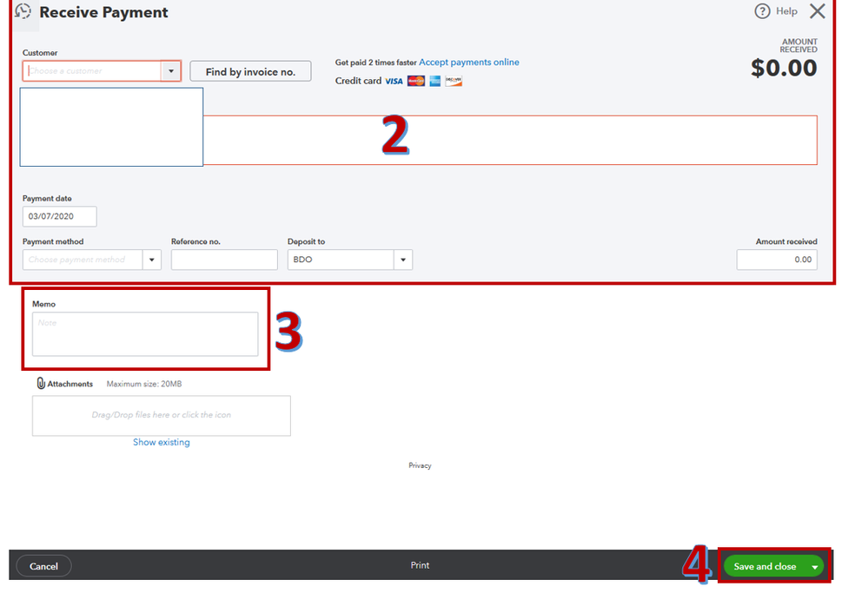Image resolution: width=868 pixels, height=593 pixels.
Task: Click Find by invoice no. button
Action: [250, 71]
